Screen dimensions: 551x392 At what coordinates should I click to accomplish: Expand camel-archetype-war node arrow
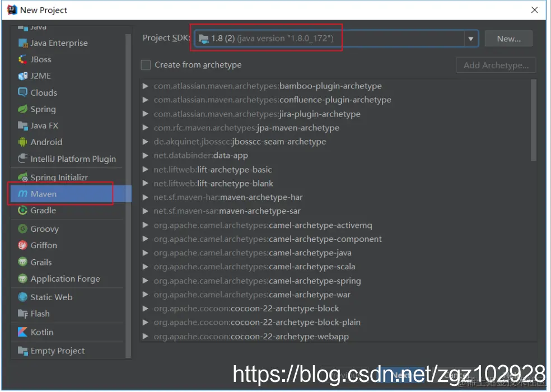[145, 295]
